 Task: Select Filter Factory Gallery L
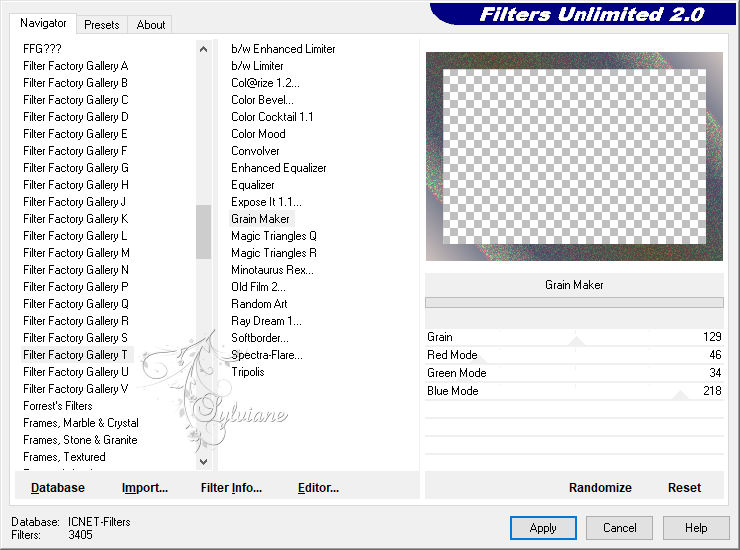pyautogui.click(x=75, y=236)
